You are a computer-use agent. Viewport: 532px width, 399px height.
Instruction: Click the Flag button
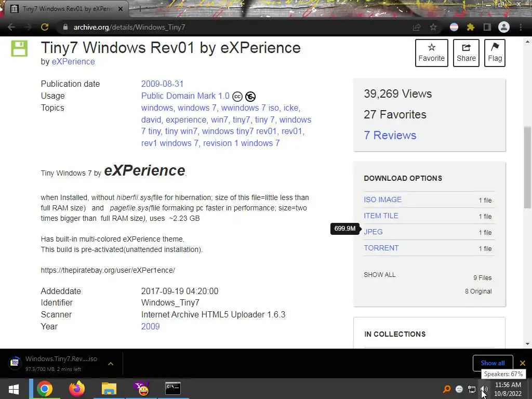coord(495,53)
